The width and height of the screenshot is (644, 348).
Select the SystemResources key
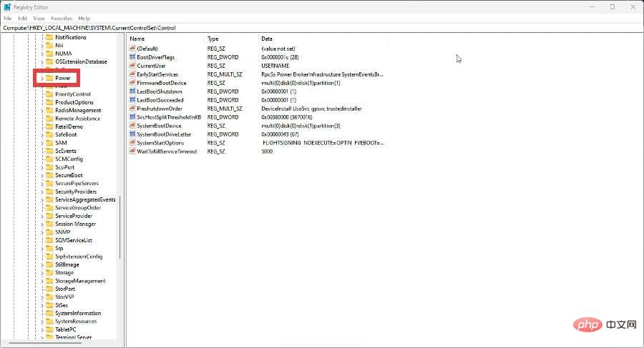pyautogui.click(x=76, y=322)
